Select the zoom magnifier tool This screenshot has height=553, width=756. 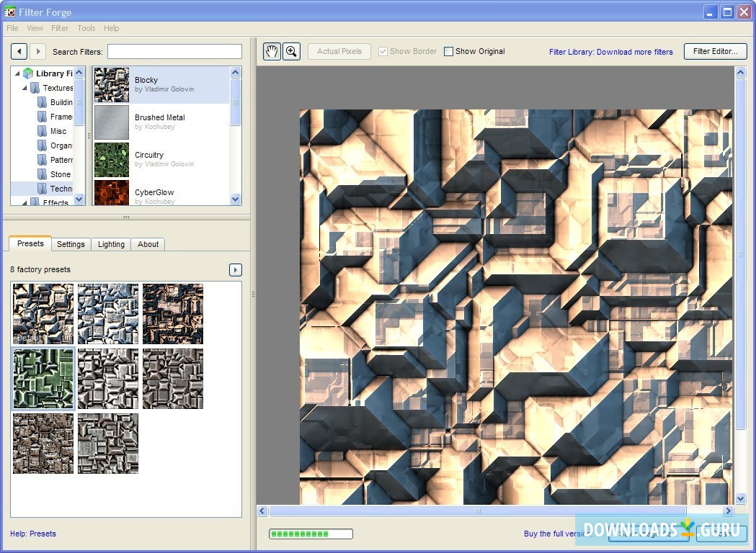click(x=291, y=51)
